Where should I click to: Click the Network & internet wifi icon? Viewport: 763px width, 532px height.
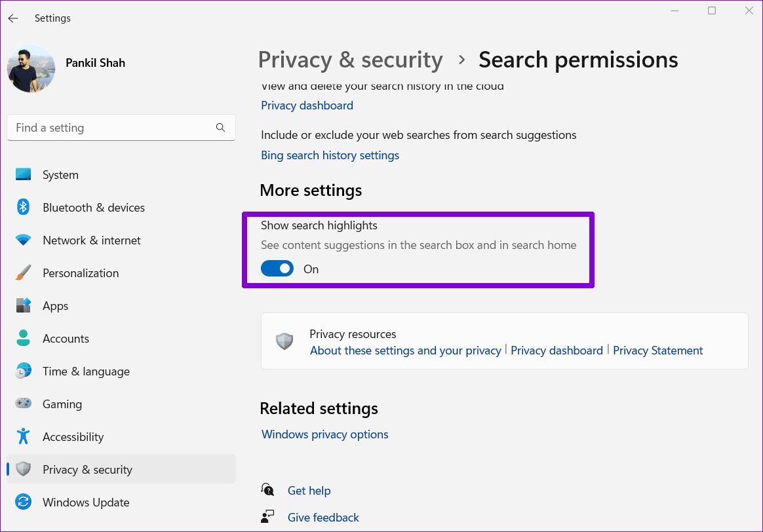[23, 240]
